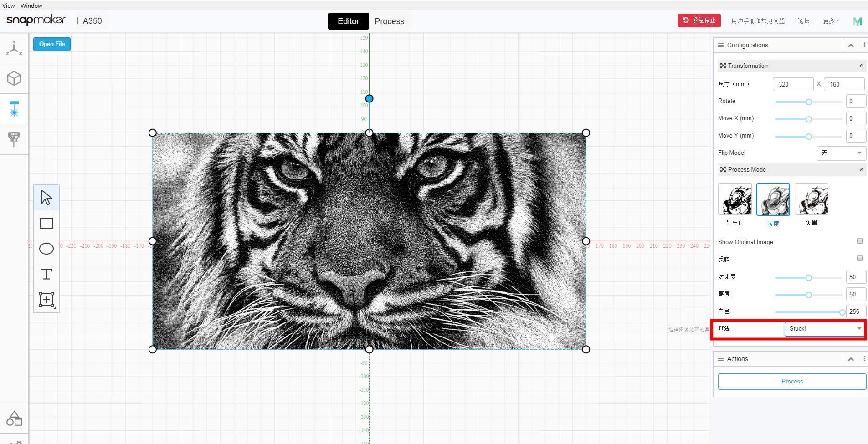Viewport: 868px width, 444px height.
Task: Select the arrow selection tool
Action: (46, 198)
